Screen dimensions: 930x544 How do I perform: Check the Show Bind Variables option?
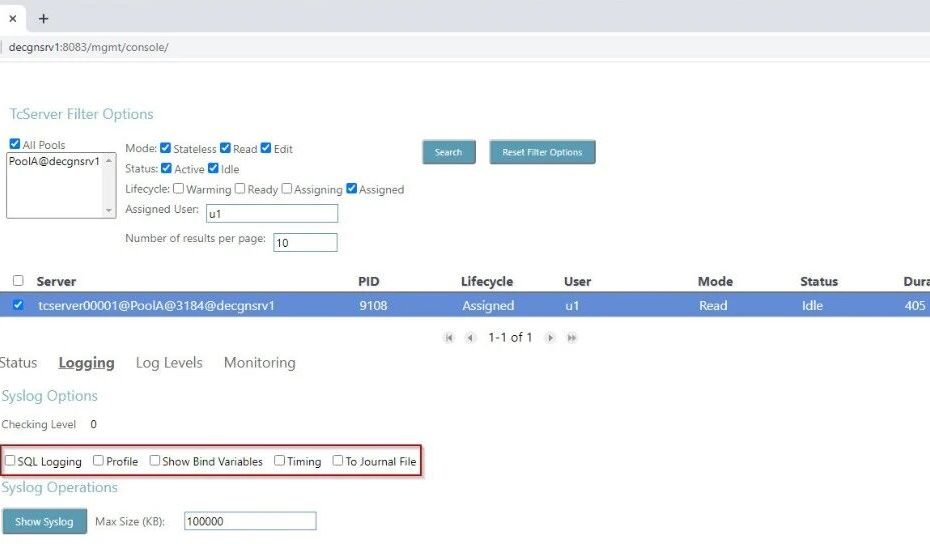155,461
